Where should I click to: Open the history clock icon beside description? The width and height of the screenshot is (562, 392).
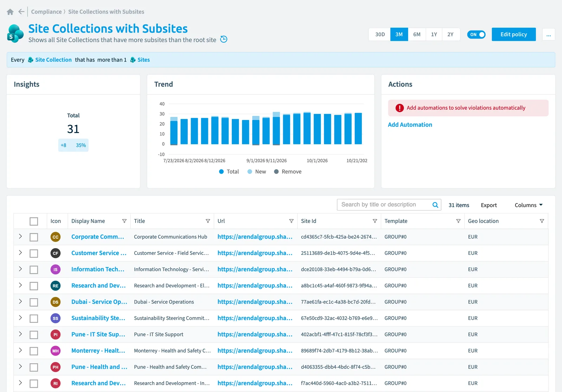[x=224, y=39]
